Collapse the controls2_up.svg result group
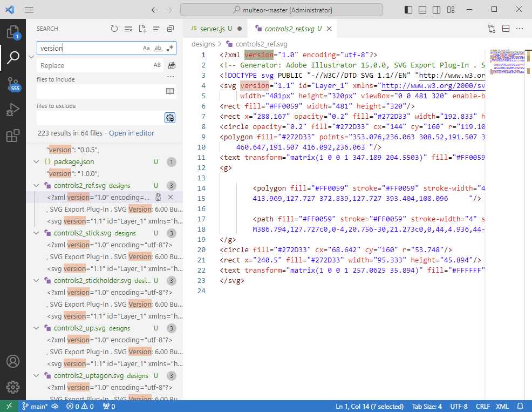This screenshot has height=412, width=532. coord(36,328)
